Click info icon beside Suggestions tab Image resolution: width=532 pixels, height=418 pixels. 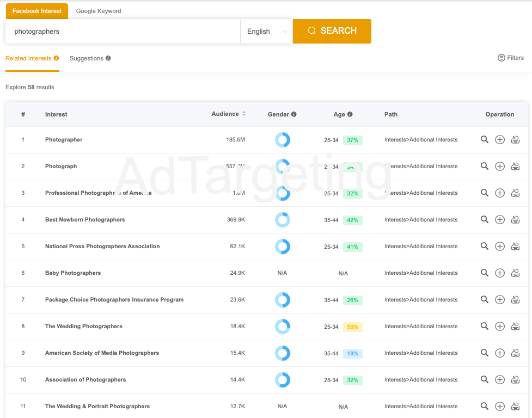point(108,58)
